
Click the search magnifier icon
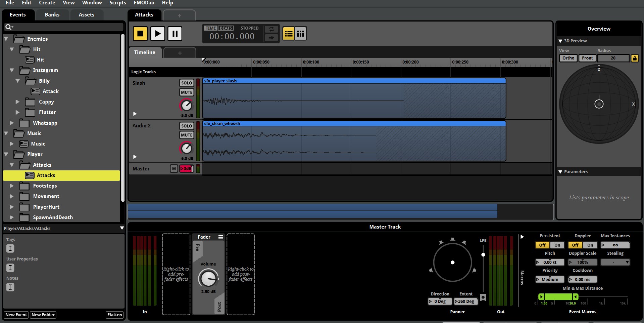click(9, 27)
